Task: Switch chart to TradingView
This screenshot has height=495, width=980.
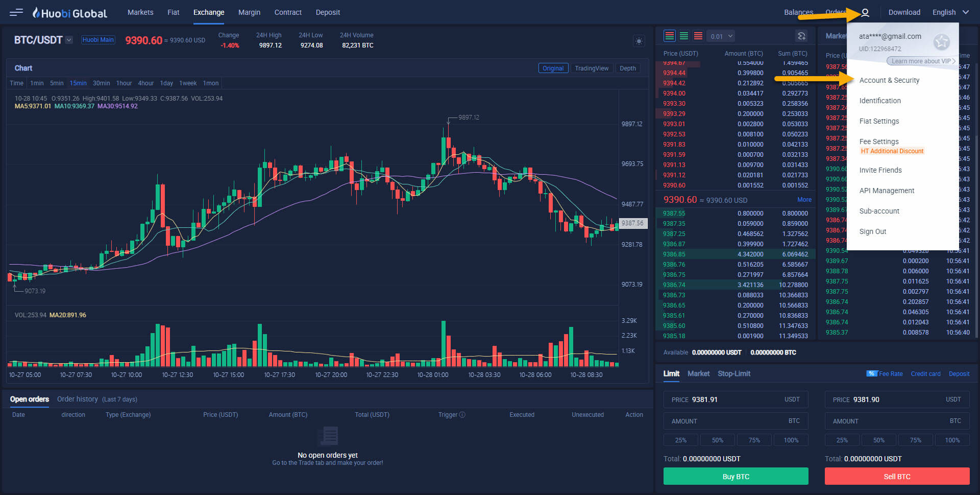Action: [x=592, y=68]
